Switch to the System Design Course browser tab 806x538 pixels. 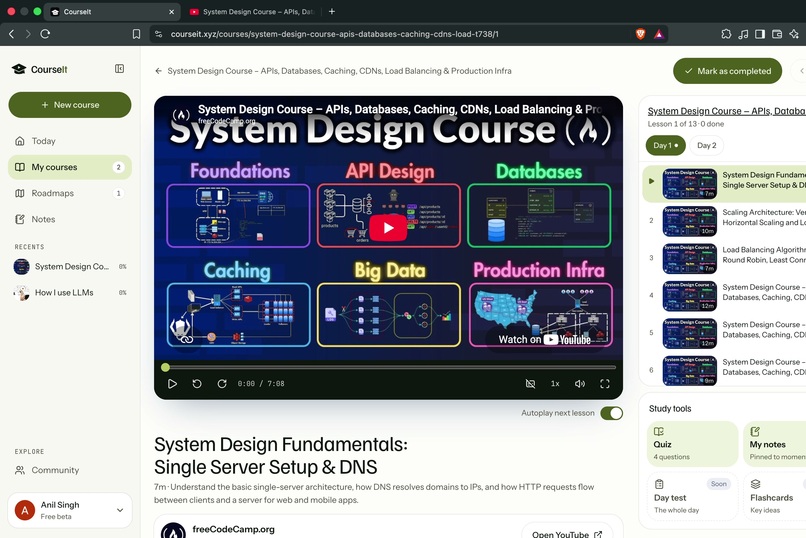[252, 11]
